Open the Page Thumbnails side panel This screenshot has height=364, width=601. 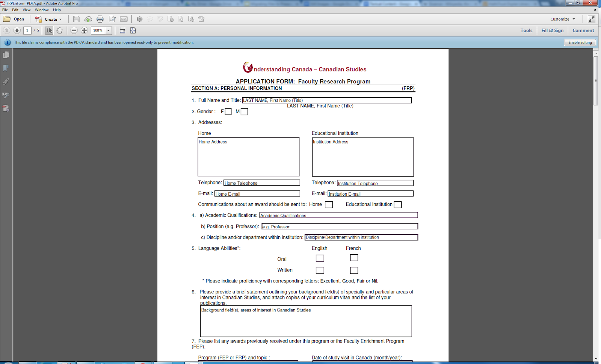(x=6, y=55)
